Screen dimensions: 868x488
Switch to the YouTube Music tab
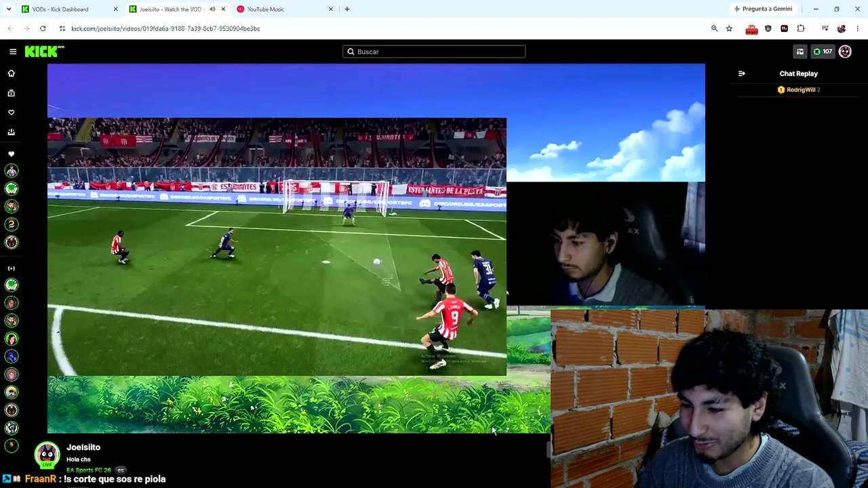(285, 9)
